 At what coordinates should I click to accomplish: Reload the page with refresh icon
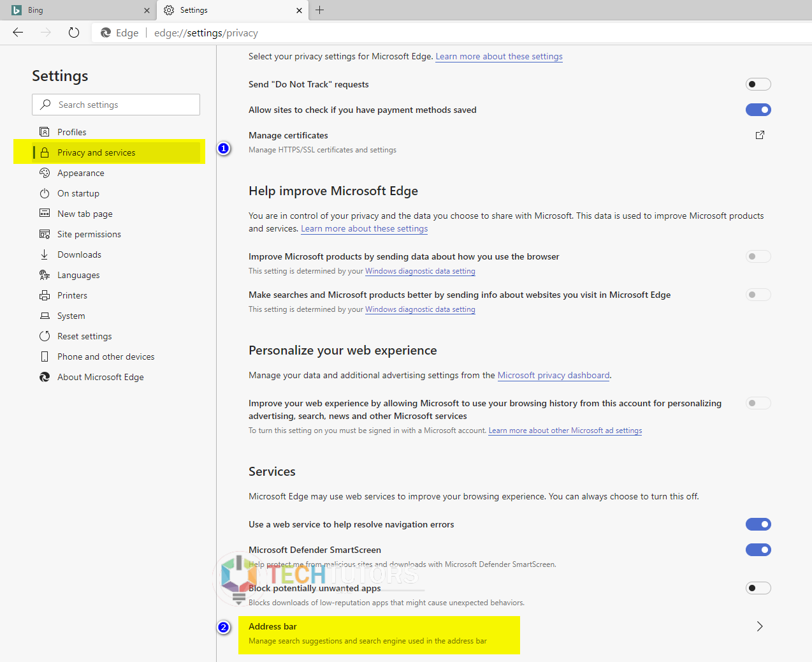click(x=74, y=33)
